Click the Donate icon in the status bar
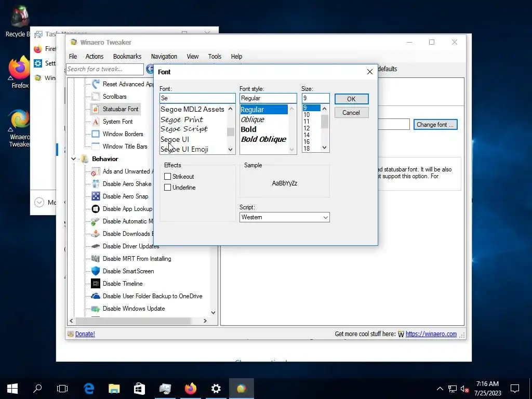This screenshot has width=532, height=399. pyautogui.click(x=71, y=334)
